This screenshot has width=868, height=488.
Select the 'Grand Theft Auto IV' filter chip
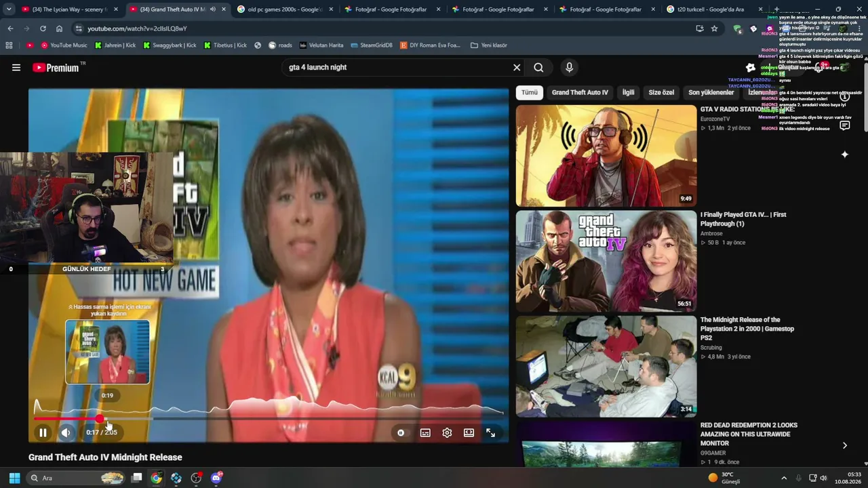tap(580, 92)
